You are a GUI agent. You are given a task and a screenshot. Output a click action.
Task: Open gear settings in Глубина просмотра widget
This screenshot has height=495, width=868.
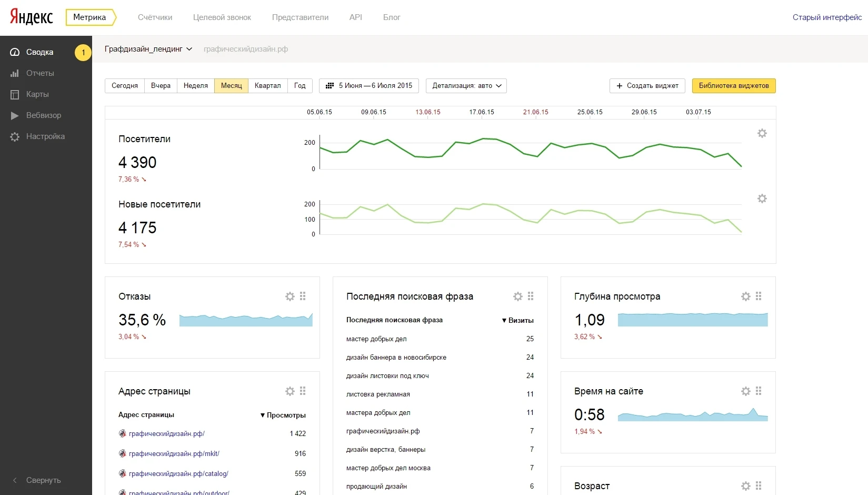click(x=746, y=296)
